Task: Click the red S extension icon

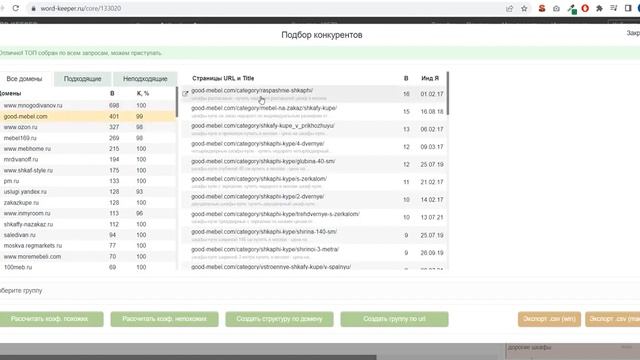Action: pos(542,8)
